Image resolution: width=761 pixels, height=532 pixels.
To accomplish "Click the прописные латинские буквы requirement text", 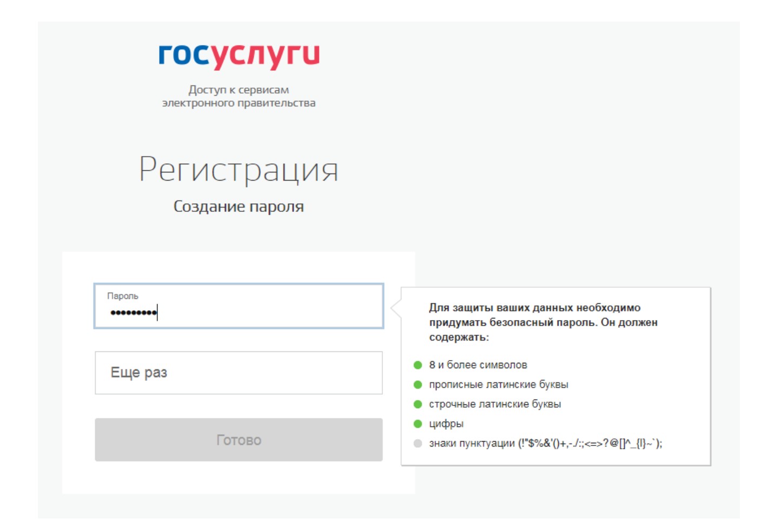I will [x=499, y=384].
